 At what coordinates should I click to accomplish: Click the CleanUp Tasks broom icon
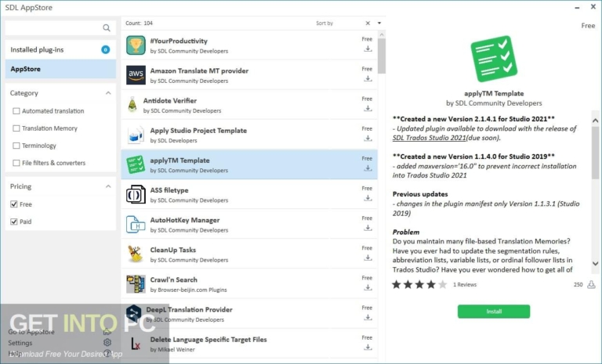(x=136, y=254)
